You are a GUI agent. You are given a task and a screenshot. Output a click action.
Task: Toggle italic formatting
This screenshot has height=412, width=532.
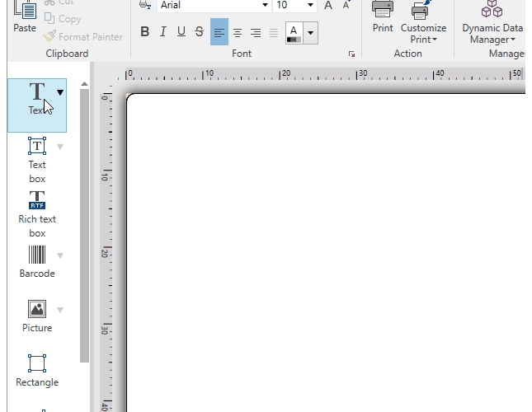tap(163, 32)
